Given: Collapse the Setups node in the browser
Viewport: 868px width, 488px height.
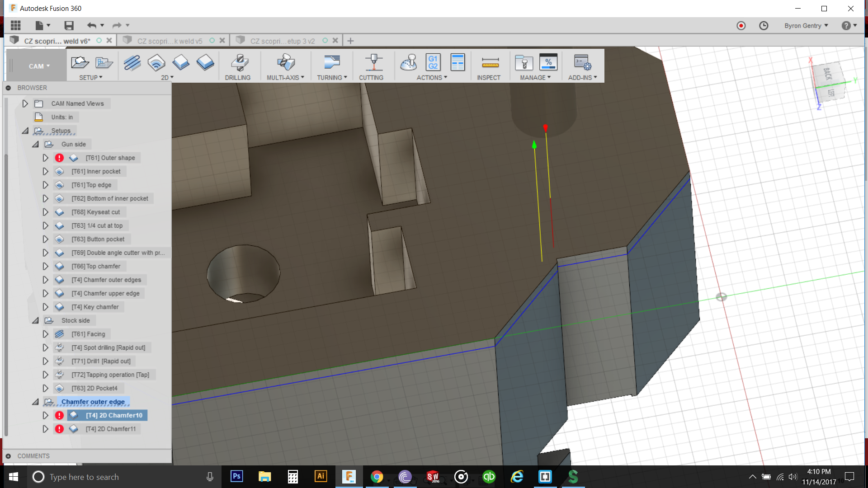Looking at the screenshot, I should tap(25, 131).
